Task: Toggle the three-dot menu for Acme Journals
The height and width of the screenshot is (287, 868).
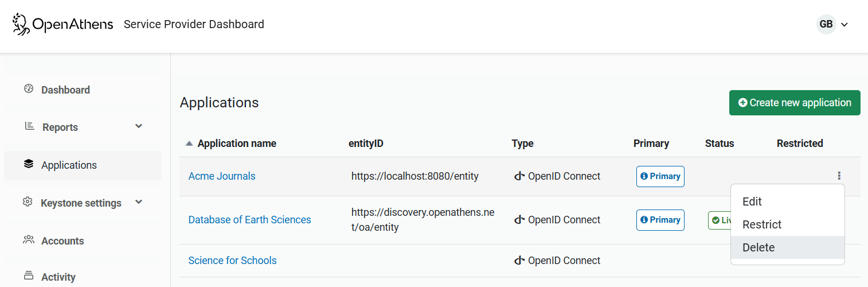Action: [x=839, y=176]
